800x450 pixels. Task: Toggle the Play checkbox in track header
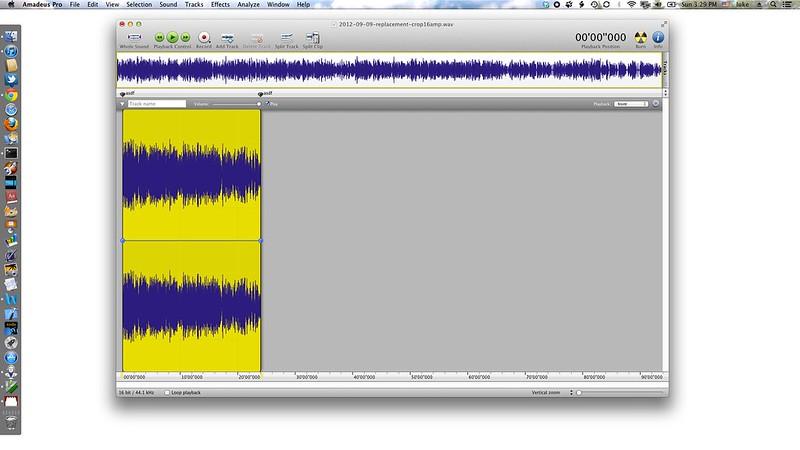pos(267,103)
